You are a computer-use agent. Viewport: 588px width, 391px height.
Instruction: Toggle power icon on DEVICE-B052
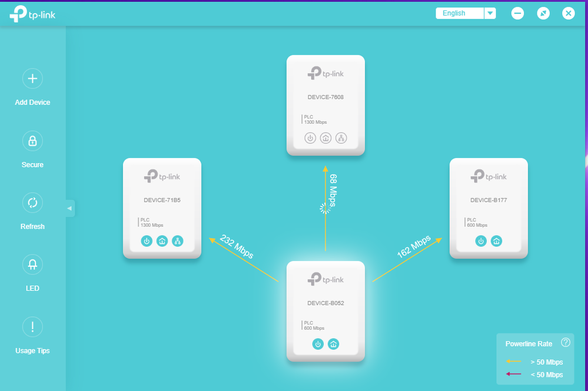point(318,344)
